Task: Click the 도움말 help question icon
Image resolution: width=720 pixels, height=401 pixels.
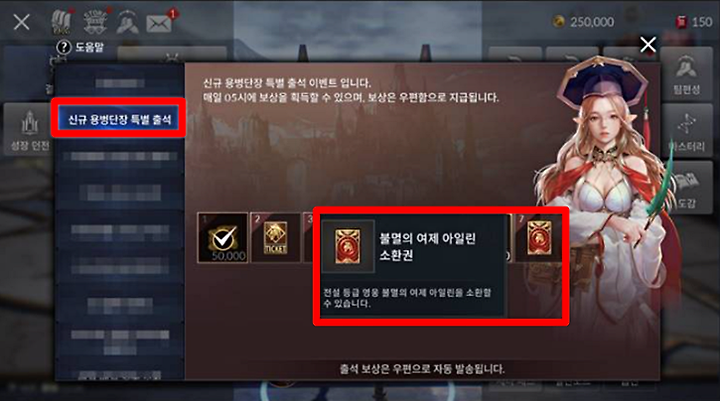Action: (63, 47)
